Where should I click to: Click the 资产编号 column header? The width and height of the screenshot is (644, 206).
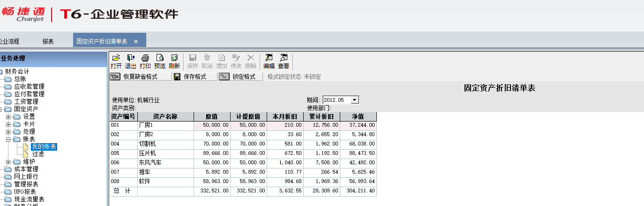click(123, 116)
